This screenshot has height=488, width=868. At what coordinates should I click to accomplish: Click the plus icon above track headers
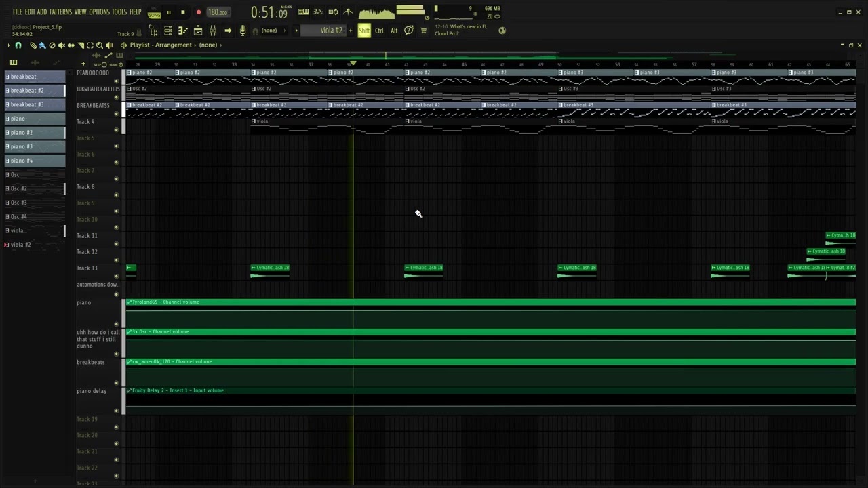pyautogui.click(x=83, y=64)
